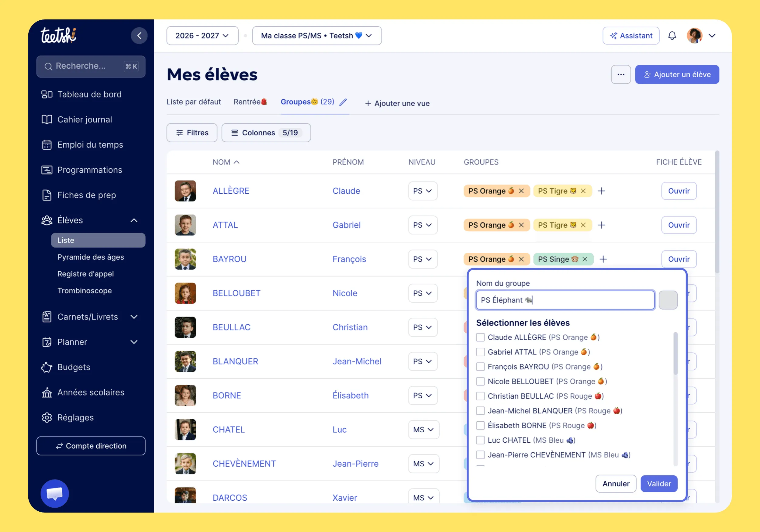The width and height of the screenshot is (760, 532).
Task: Open the Filtres button
Action: [x=192, y=133]
